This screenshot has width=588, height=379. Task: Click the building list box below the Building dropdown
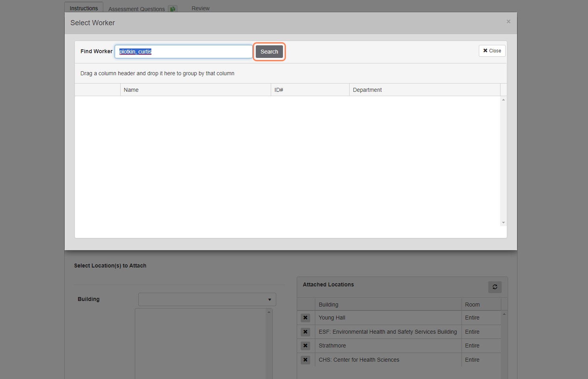[x=204, y=344]
